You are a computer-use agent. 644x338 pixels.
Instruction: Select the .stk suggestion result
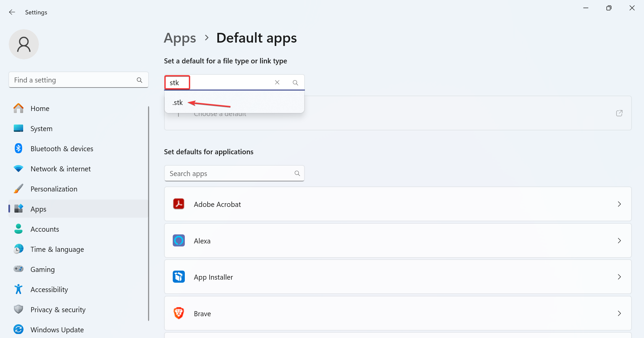point(177,102)
